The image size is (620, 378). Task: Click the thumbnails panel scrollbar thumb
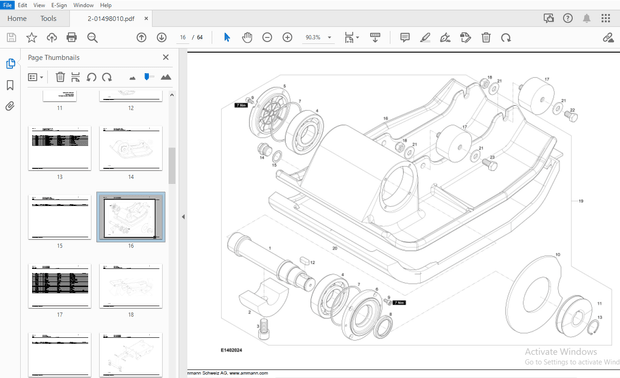[172, 165]
